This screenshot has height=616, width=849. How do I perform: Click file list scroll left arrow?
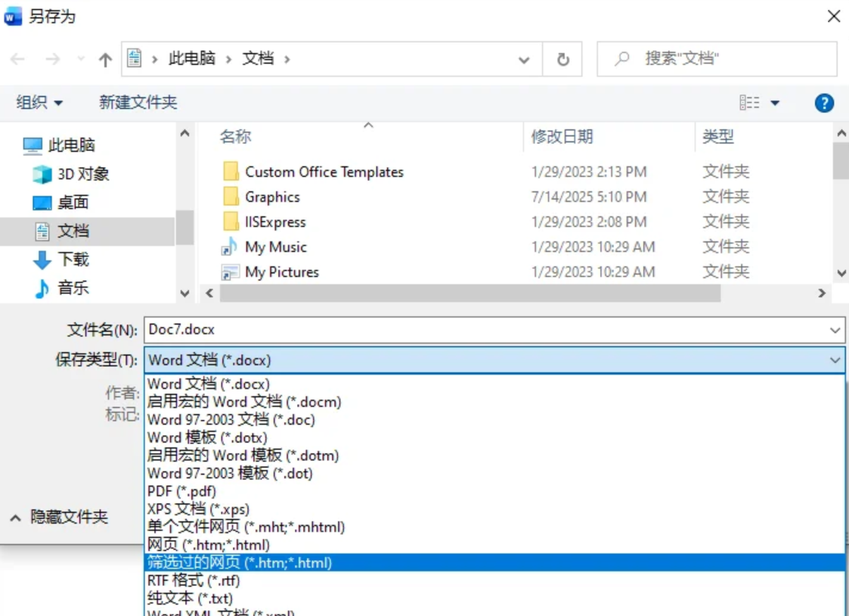(x=209, y=293)
